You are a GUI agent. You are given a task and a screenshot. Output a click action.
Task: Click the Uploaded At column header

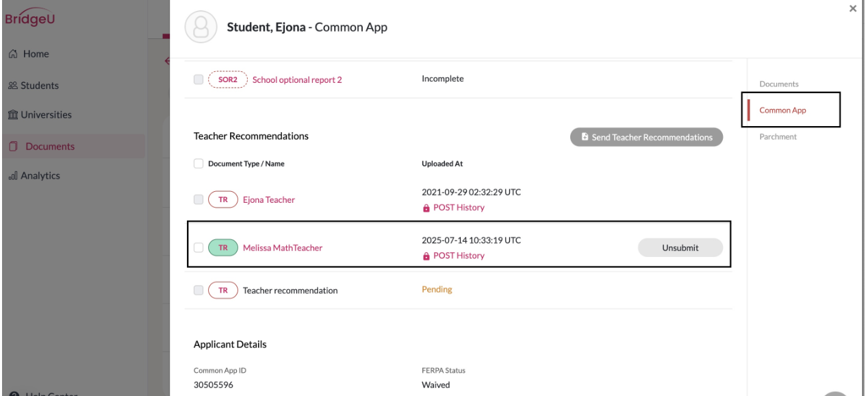pos(442,164)
